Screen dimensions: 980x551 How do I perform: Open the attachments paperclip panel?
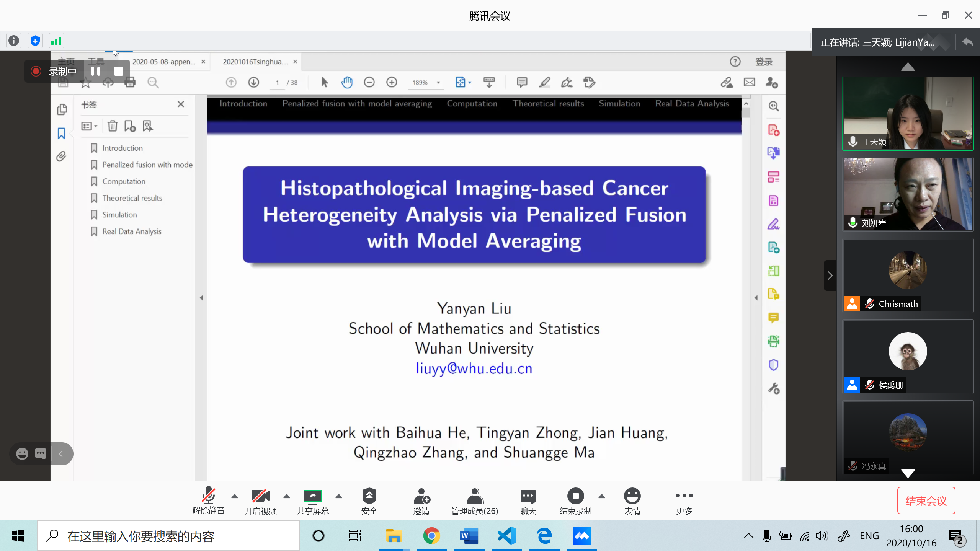point(61,156)
